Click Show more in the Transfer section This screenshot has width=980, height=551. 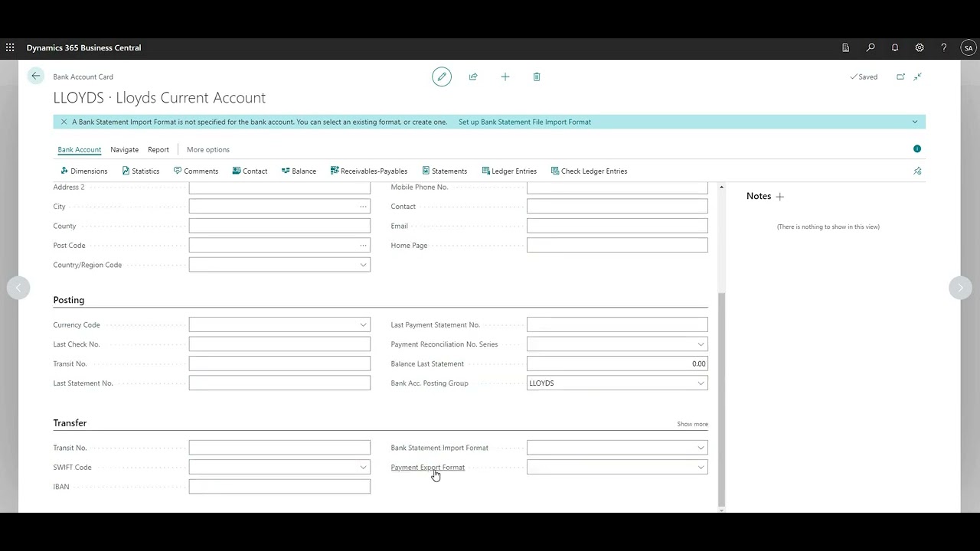692,424
